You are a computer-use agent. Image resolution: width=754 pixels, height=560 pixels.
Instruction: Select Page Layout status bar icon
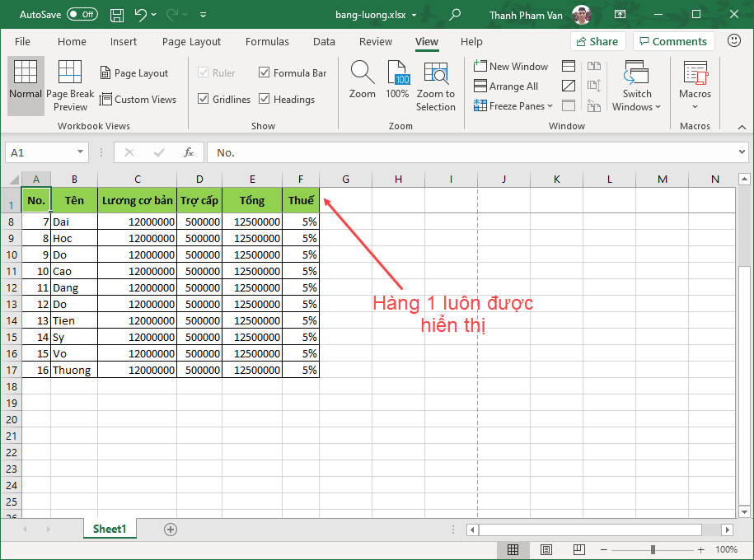[546, 549]
